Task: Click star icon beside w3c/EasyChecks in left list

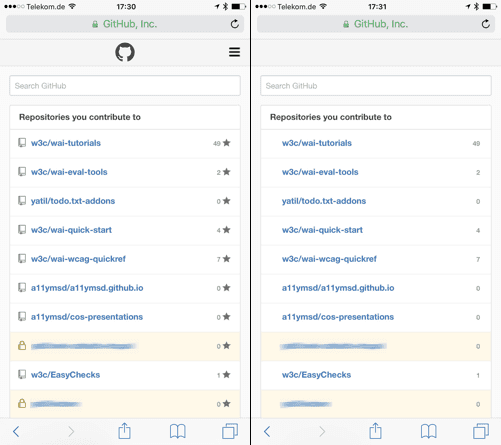Action: pos(227,375)
